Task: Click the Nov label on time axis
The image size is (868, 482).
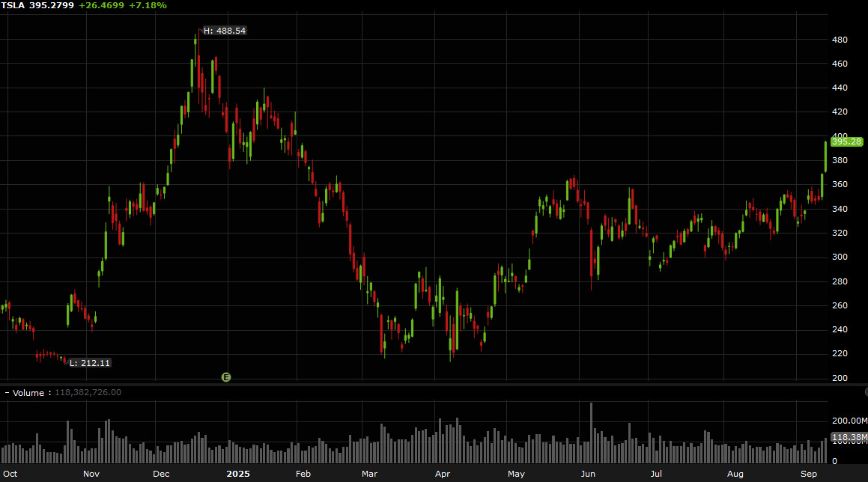Action: point(91,474)
